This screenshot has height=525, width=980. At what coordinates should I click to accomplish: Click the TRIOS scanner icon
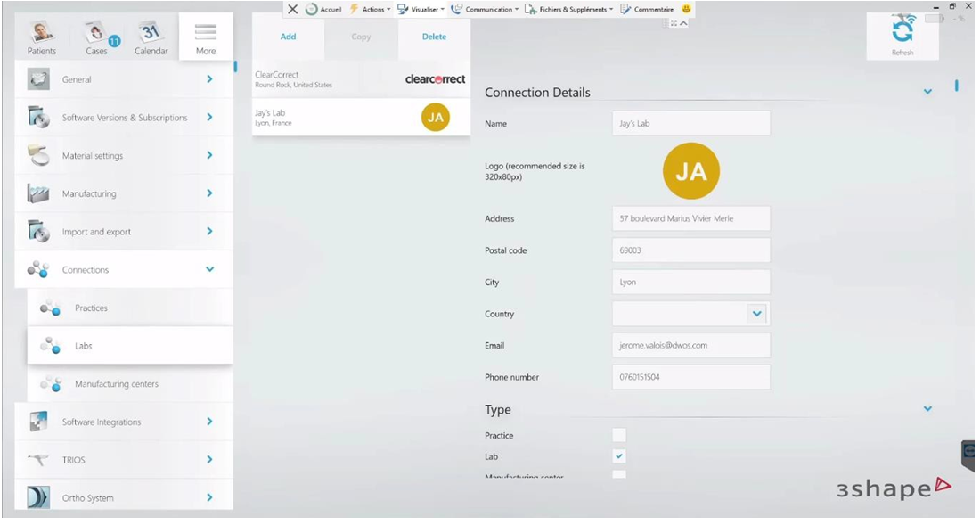38,460
